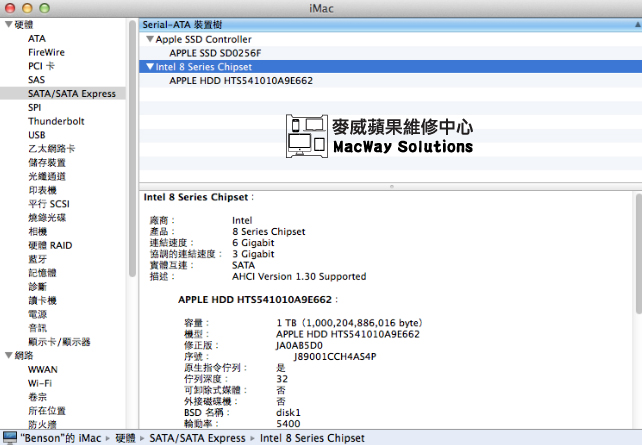Select 相機 in the sidebar

point(37,231)
